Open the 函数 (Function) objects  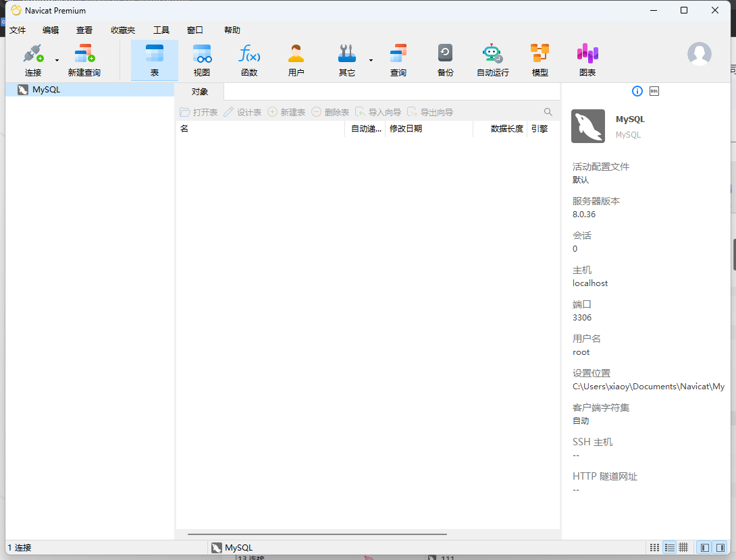pyautogui.click(x=249, y=59)
